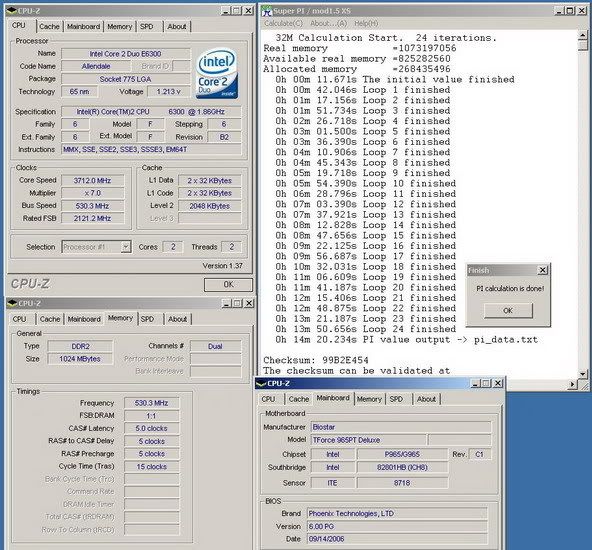Click the Core Speed 3712.0 MHz field
This screenshot has height=550, width=592.
click(x=92, y=180)
